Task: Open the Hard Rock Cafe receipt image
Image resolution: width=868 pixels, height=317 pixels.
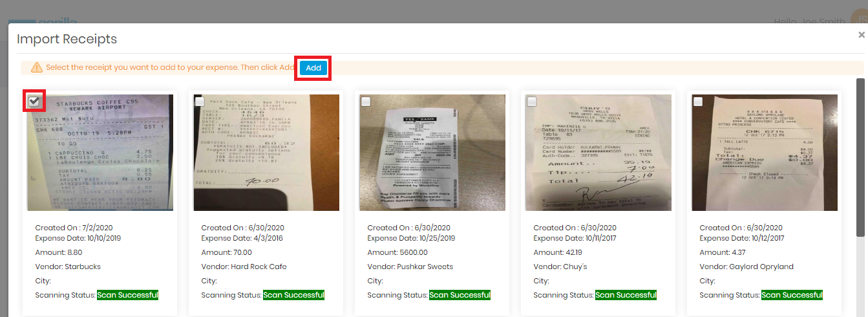Action: (266, 153)
